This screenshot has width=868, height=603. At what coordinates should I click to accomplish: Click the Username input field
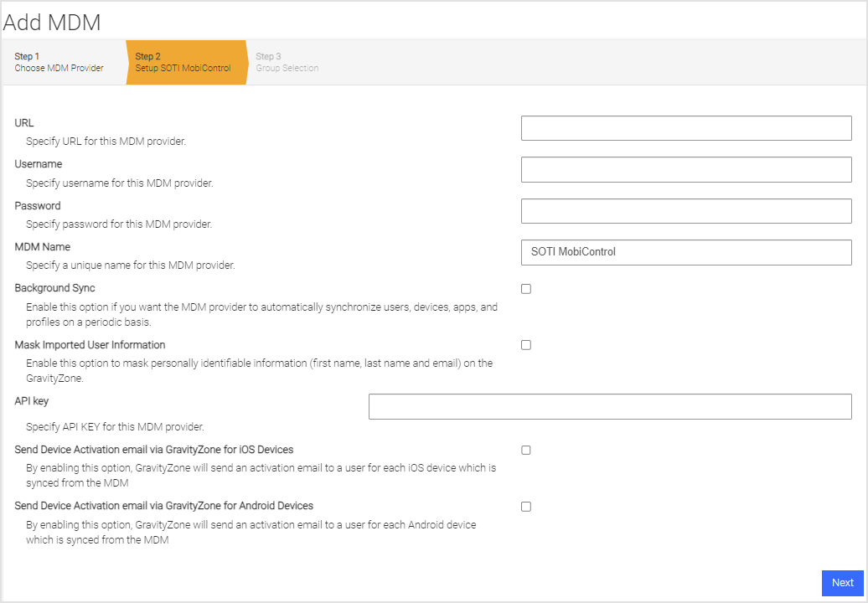pyautogui.click(x=685, y=168)
